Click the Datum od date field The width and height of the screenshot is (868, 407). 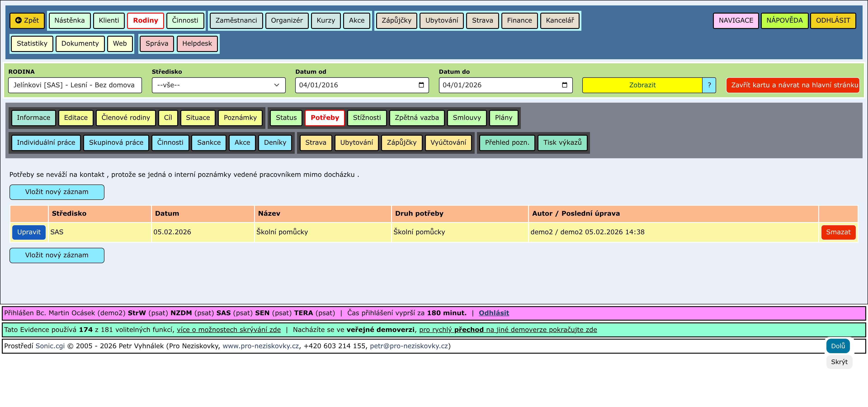[362, 85]
